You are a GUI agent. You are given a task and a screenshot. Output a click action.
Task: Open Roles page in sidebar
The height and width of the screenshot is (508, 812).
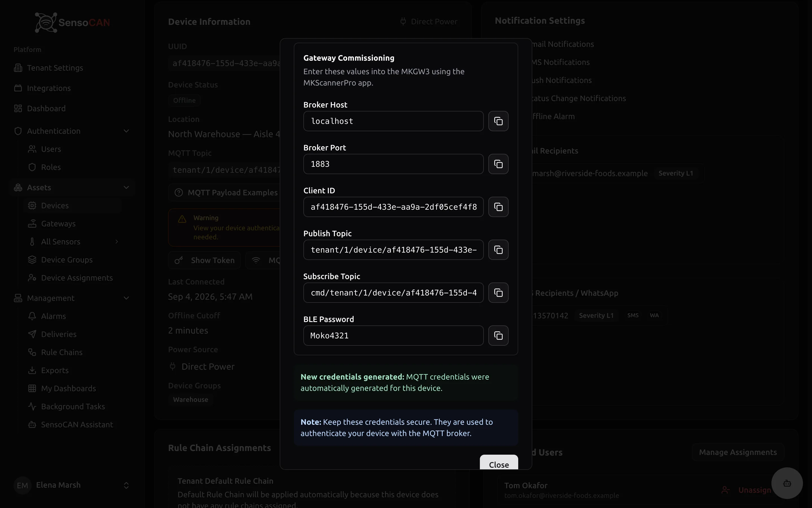tap(72, 167)
